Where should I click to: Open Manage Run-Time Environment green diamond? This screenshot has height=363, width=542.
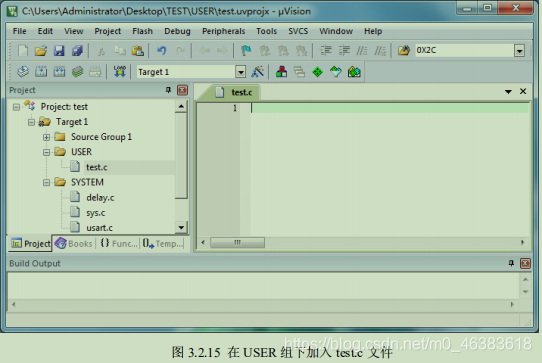tap(317, 72)
